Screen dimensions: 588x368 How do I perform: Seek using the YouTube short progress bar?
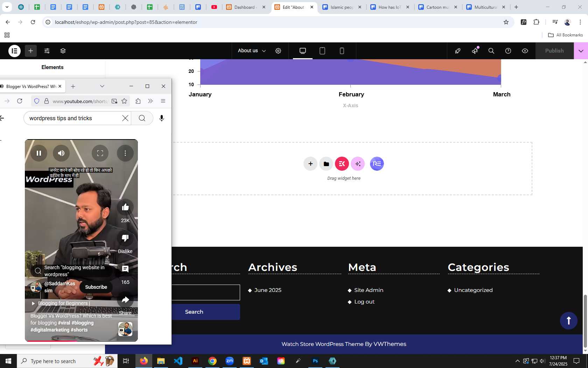[x=81, y=340]
